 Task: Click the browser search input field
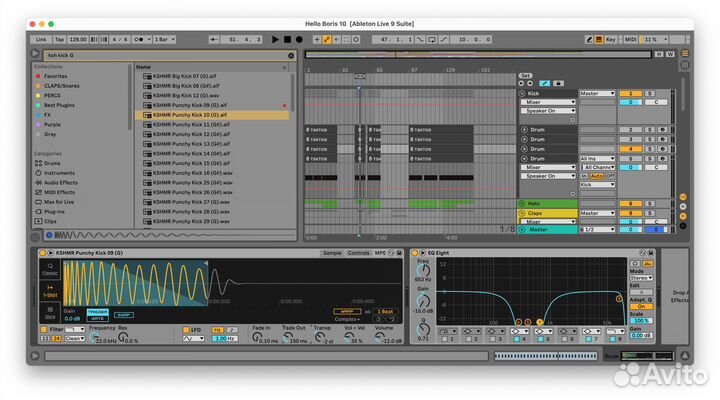coord(167,56)
